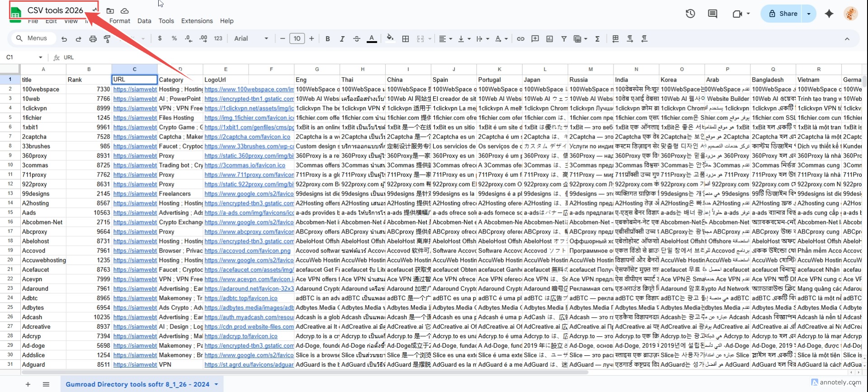This screenshot has height=392, width=868.
Task: Toggle strikethrough formatting
Action: pyautogui.click(x=357, y=39)
